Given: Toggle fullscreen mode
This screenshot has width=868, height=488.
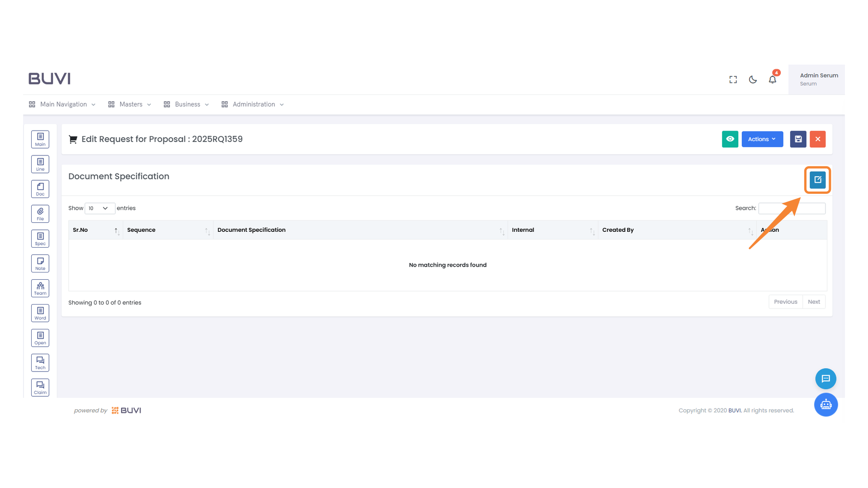Looking at the screenshot, I should pyautogui.click(x=733, y=80).
